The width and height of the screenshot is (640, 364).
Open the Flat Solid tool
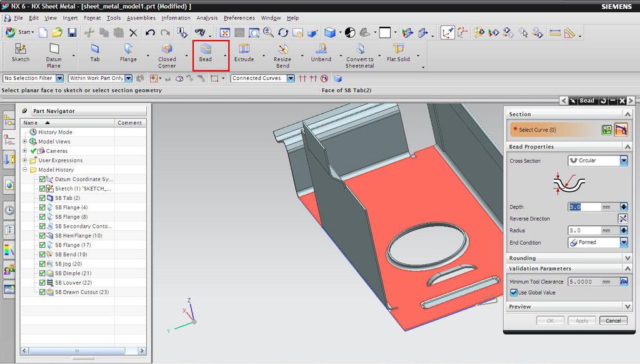pos(398,54)
